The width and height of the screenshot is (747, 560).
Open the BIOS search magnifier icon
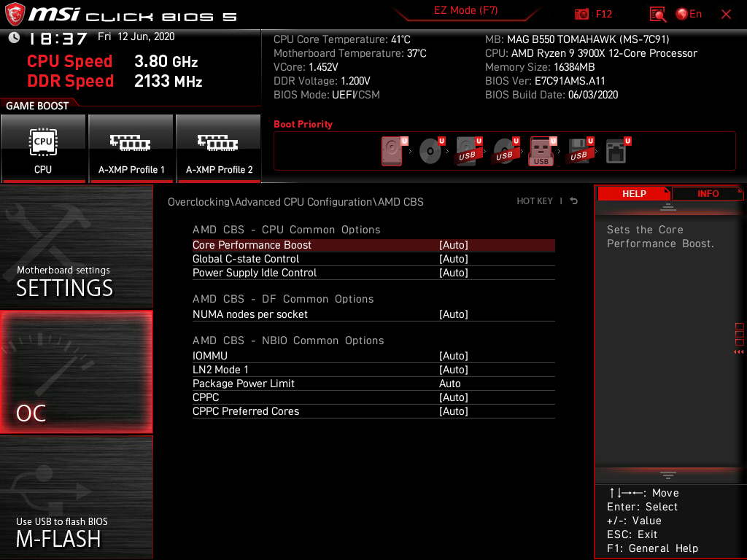658,15
